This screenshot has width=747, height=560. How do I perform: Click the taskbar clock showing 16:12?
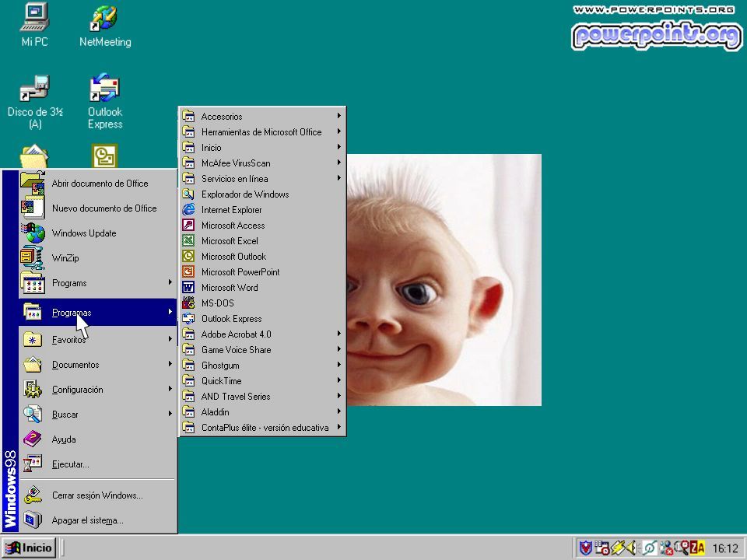pyautogui.click(x=725, y=549)
